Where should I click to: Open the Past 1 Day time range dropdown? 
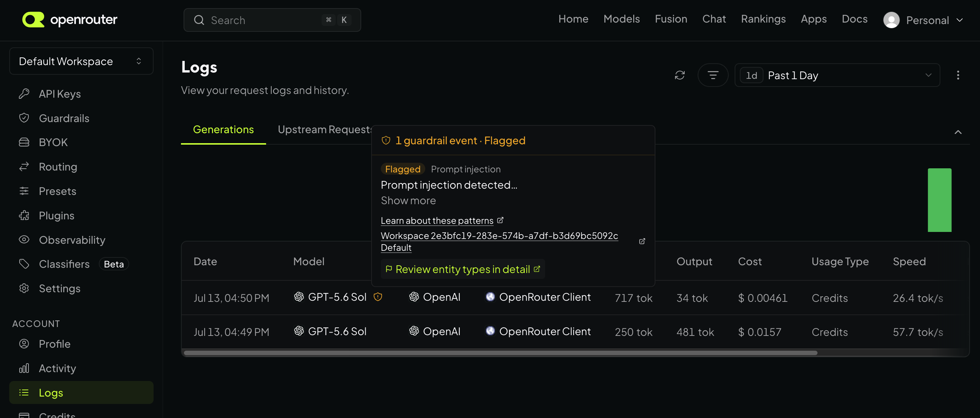[837, 75]
